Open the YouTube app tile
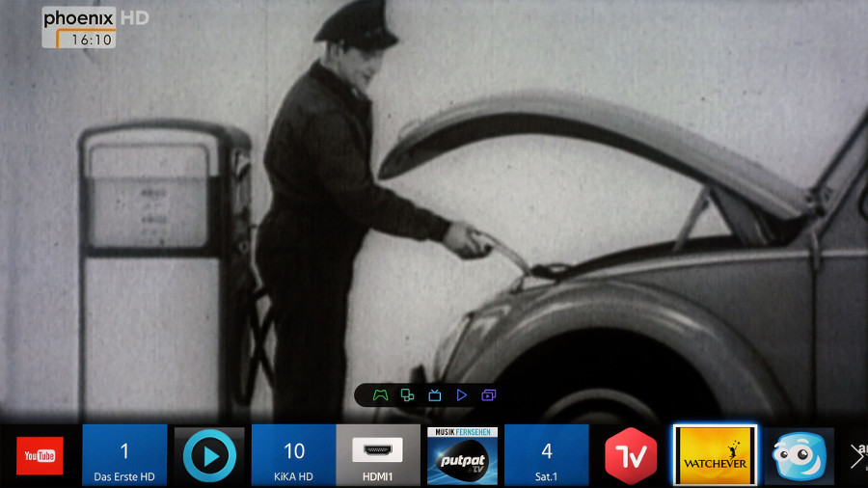Screen dimensions: 868x488 [40, 455]
